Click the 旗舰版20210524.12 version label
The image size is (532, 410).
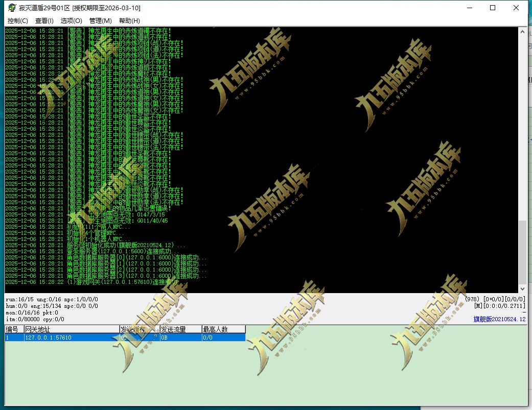(x=499, y=319)
